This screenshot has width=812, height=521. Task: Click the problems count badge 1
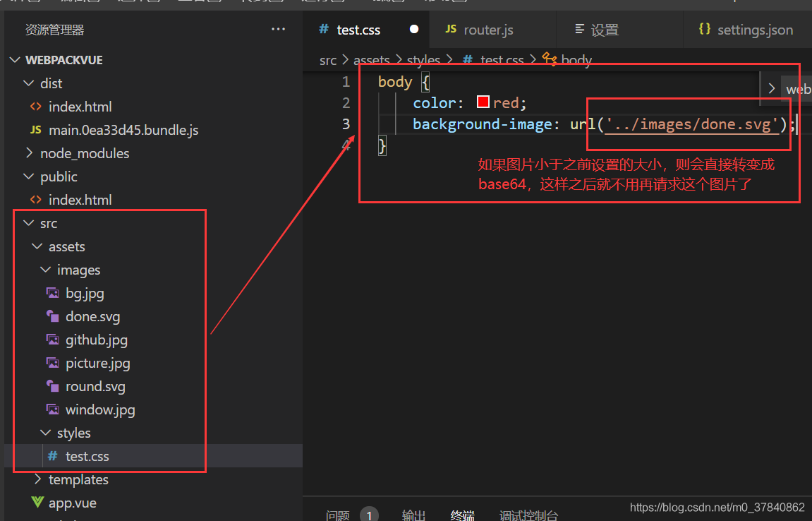point(369,515)
